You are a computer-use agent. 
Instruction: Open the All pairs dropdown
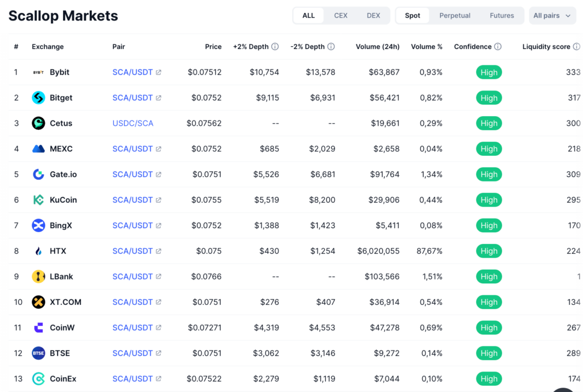[x=552, y=15]
